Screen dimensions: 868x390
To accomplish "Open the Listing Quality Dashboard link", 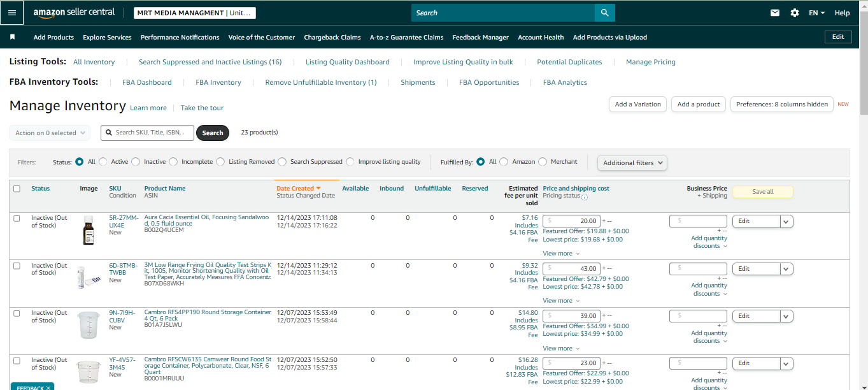I will [348, 62].
